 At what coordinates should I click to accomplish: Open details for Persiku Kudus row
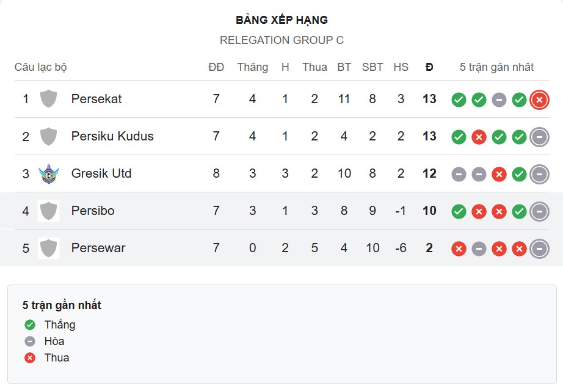coord(498,136)
